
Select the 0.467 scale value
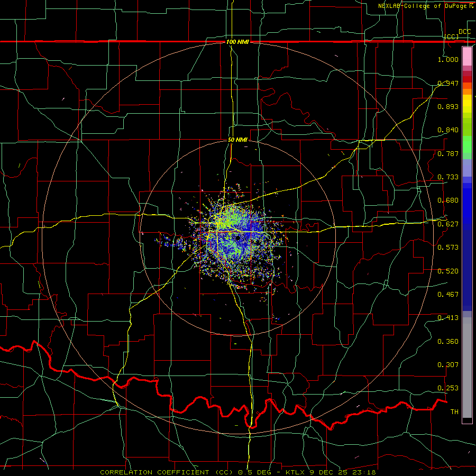[x=448, y=295]
